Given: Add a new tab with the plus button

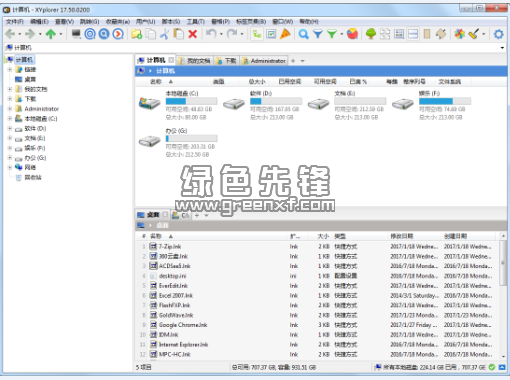Looking at the screenshot, I should pyautogui.click(x=293, y=61).
